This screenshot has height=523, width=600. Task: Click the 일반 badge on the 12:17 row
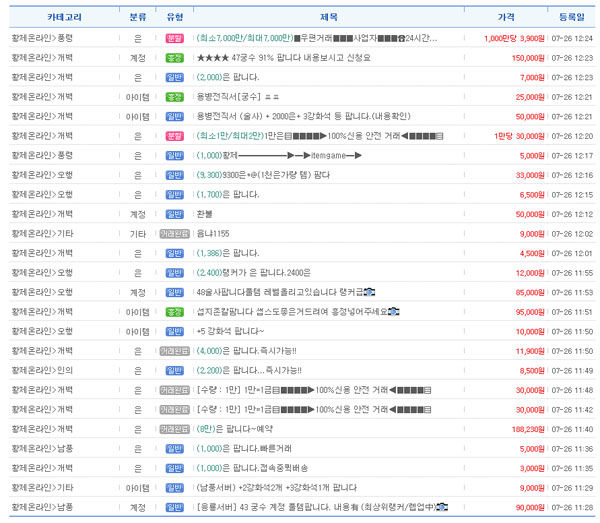tap(174, 156)
